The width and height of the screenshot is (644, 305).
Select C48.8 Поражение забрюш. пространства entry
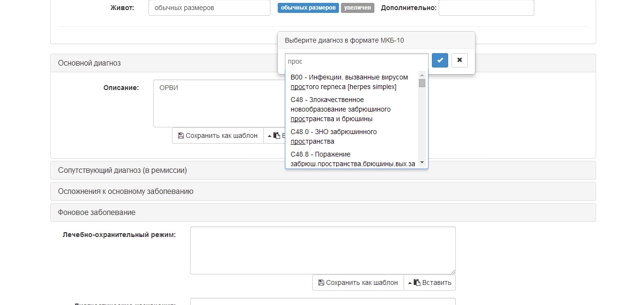coord(352,159)
